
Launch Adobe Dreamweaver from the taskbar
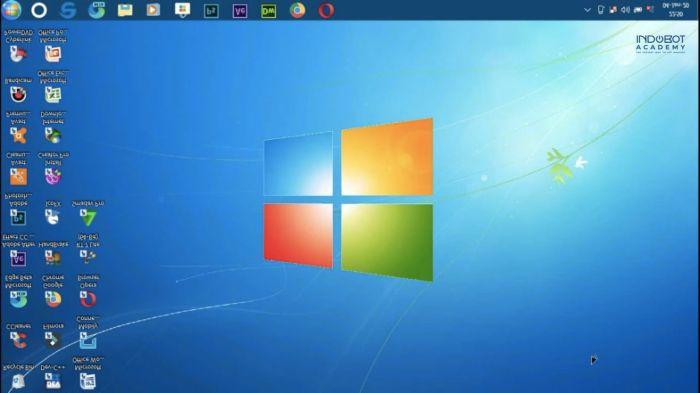pyautogui.click(x=268, y=11)
